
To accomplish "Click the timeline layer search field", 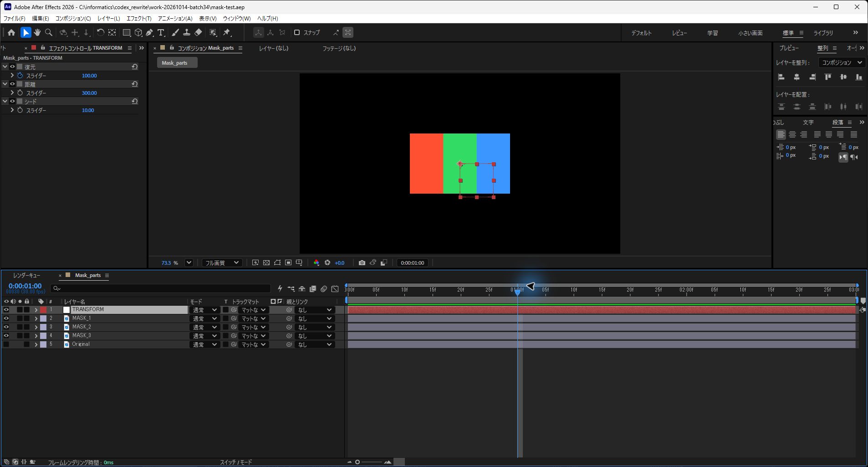I will pos(160,288).
